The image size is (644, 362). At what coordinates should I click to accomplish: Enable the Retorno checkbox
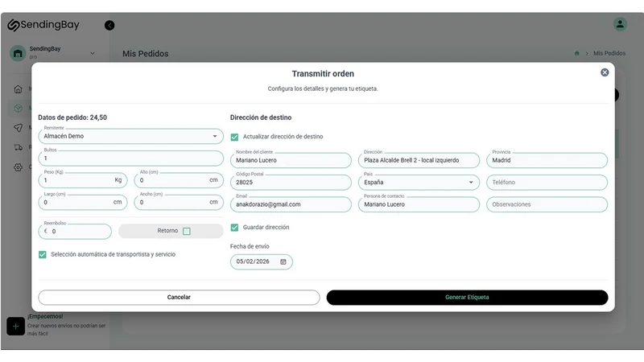point(187,232)
